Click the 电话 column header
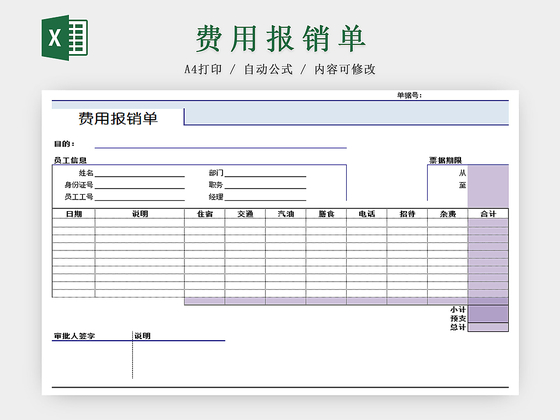 (366, 214)
